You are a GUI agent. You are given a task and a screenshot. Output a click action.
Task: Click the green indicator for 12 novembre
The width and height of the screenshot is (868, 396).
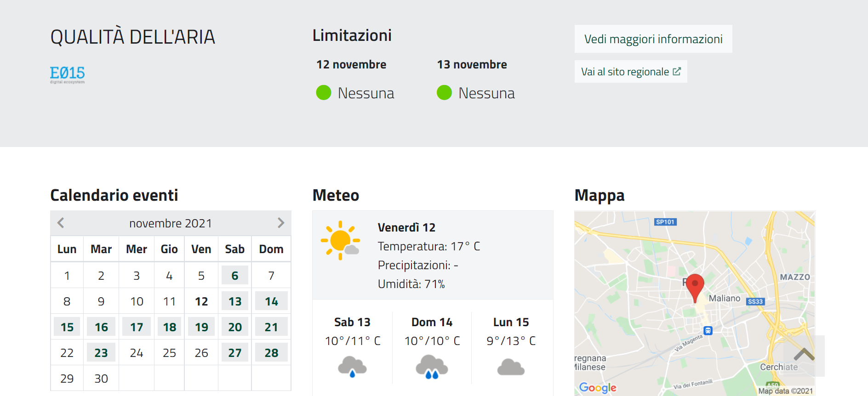click(x=324, y=92)
